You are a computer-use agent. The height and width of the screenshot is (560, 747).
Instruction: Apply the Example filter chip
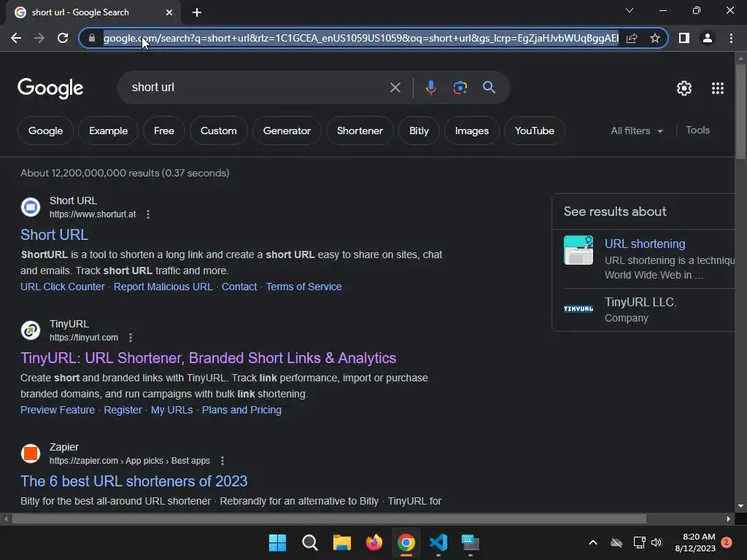point(108,131)
